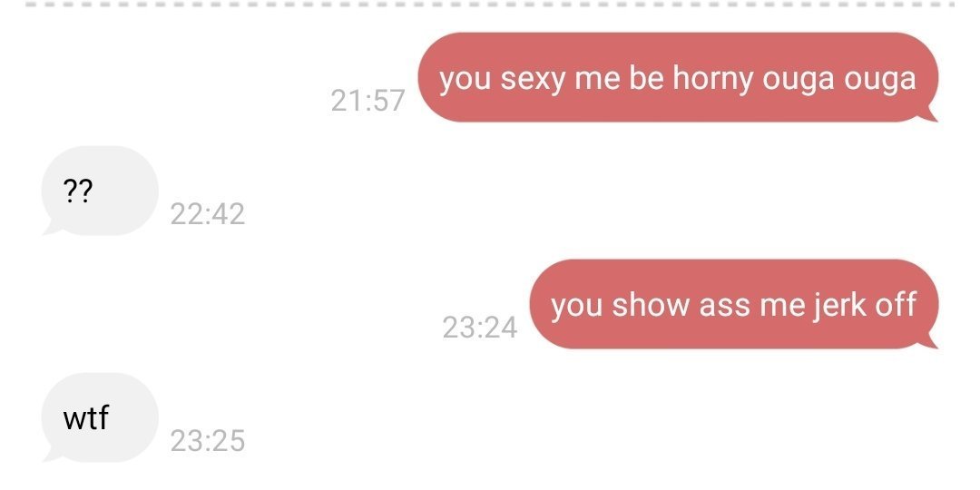Select the "wtf" received message bubble
This screenshot has width=980, height=490.
[100, 417]
